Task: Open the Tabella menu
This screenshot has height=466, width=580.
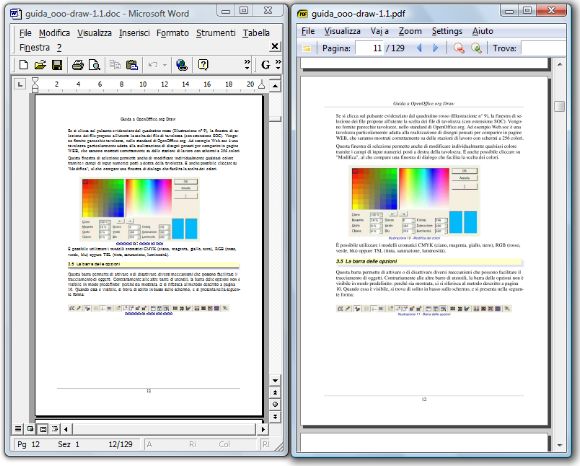Action: pos(256,33)
